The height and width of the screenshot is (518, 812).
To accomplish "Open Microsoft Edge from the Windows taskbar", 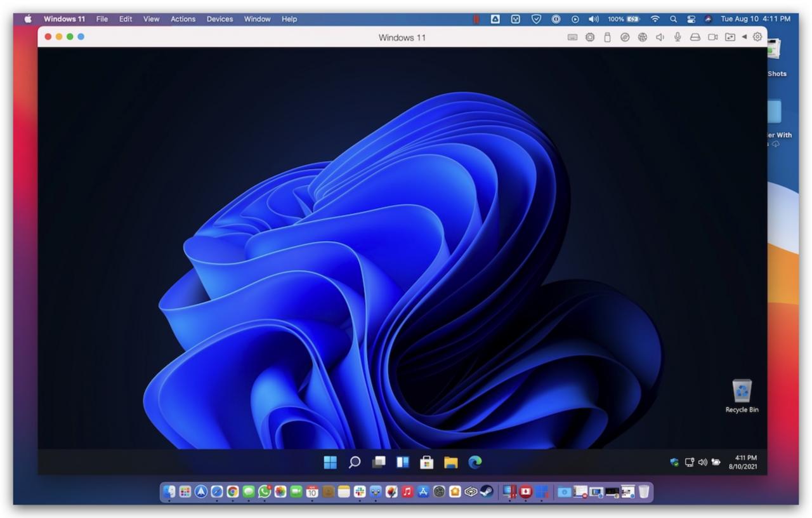I will 474,462.
